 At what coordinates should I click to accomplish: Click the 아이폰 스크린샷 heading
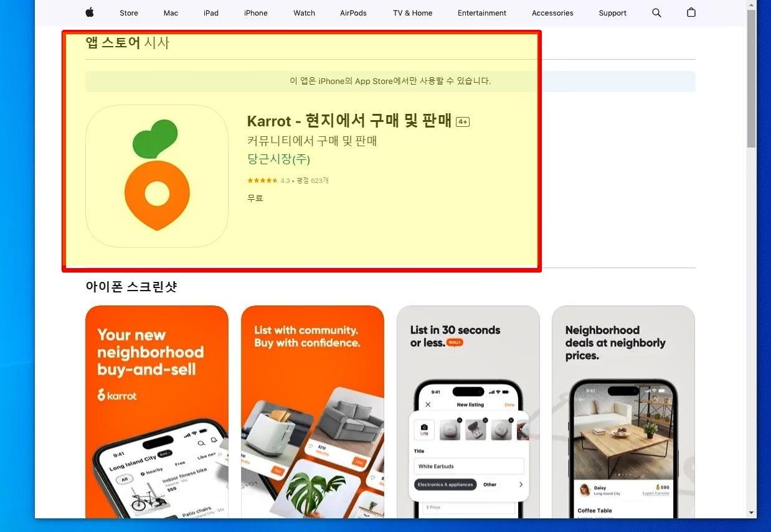(131, 287)
